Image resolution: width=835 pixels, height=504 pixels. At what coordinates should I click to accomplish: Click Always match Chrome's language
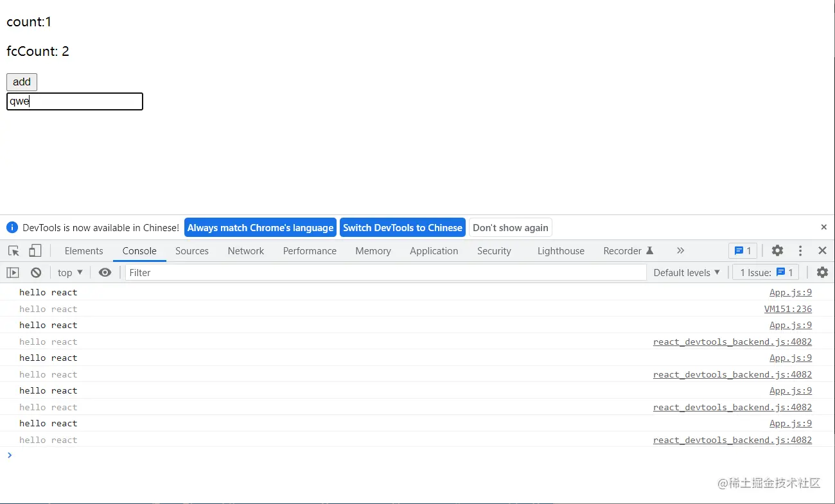(x=260, y=227)
